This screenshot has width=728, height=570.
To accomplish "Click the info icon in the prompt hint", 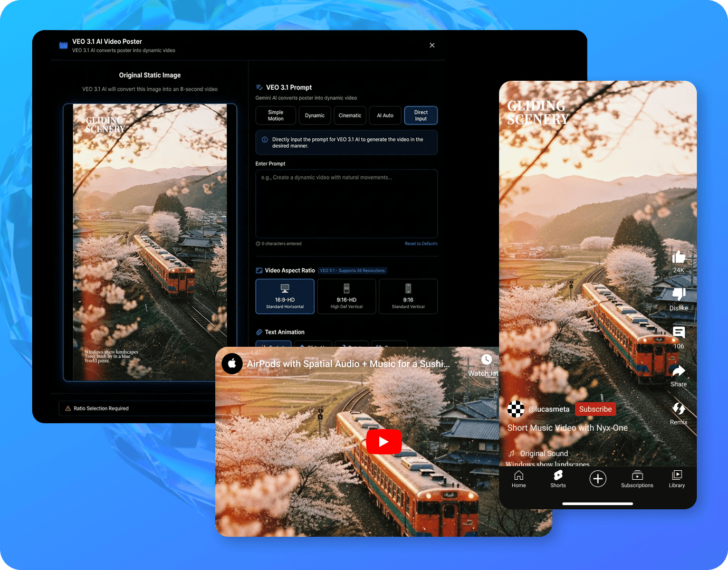I will pyautogui.click(x=265, y=140).
